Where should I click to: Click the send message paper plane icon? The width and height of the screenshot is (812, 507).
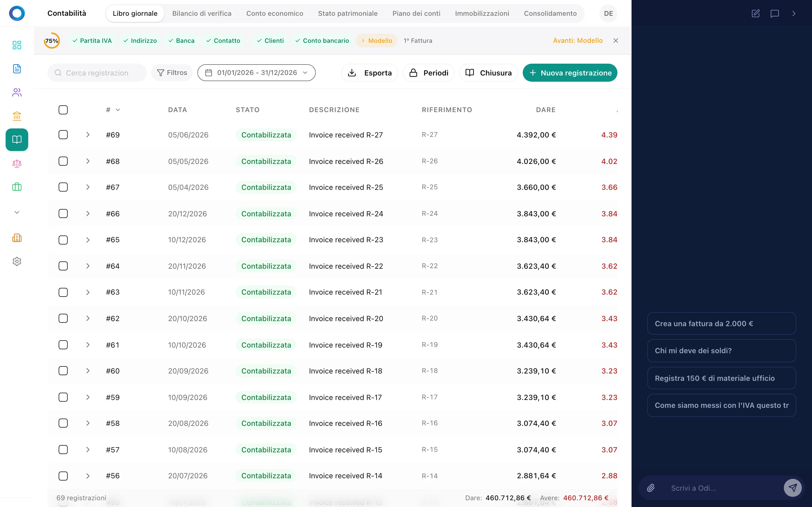(x=793, y=488)
